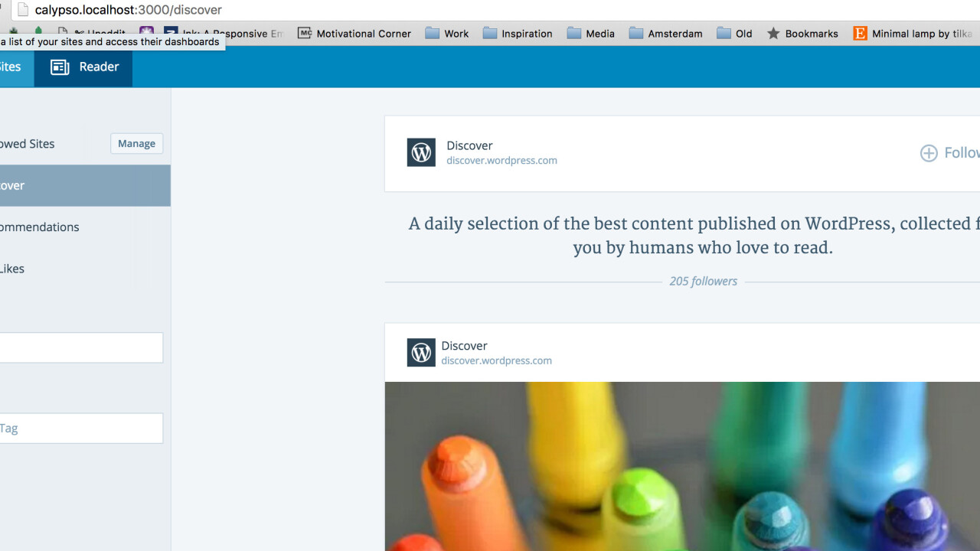Click the plus Follow icon
Image resolution: width=980 pixels, height=551 pixels.
(x=928, y=153)
